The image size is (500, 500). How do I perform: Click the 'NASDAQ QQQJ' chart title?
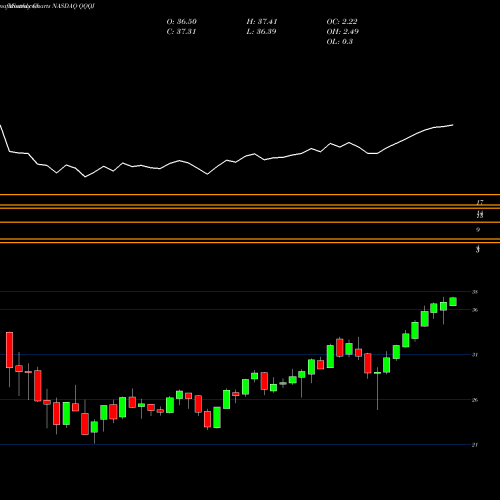(73, 6)
